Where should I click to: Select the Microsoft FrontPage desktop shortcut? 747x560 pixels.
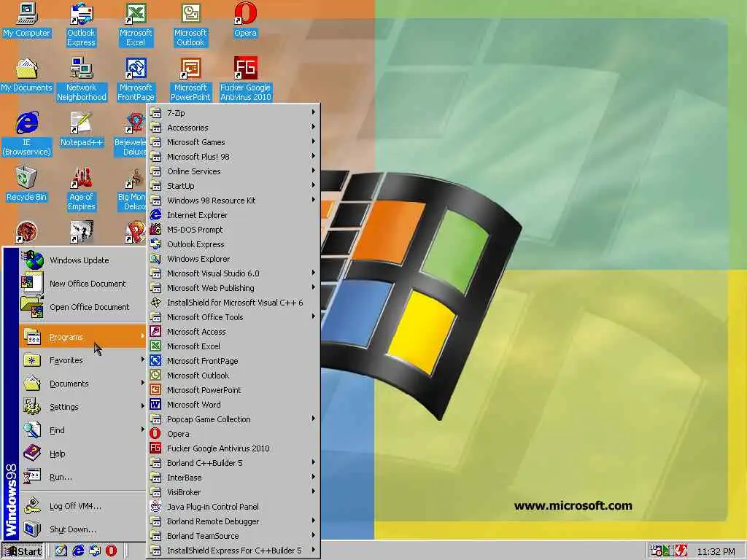[x=136, y=79]
